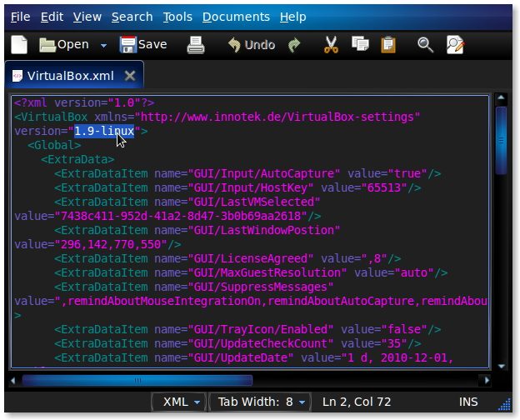Viewport: 520px width, 420px height.
Task: Click the "GUI/UpdateCheckCount" attribute text
Action: point(260,343)
